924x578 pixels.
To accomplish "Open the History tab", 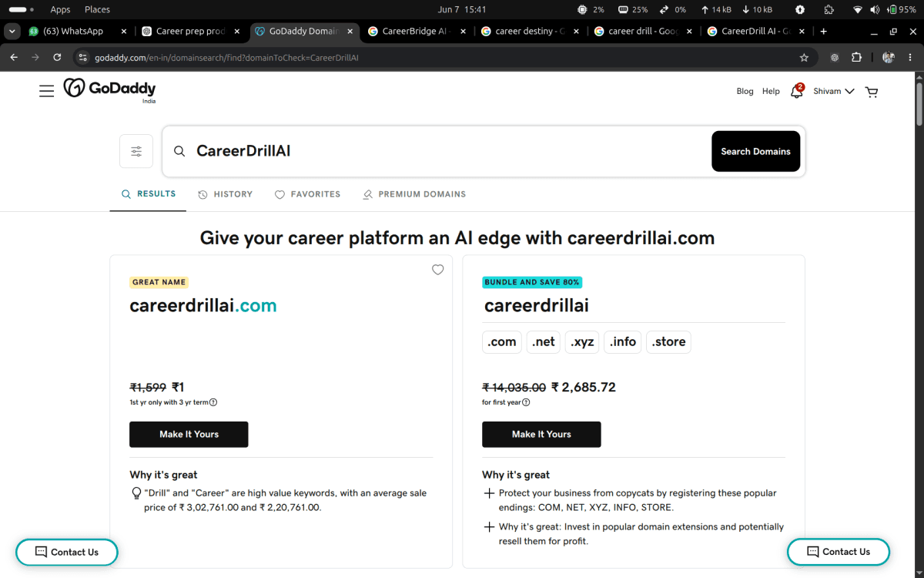I will (x=226, y=194).
